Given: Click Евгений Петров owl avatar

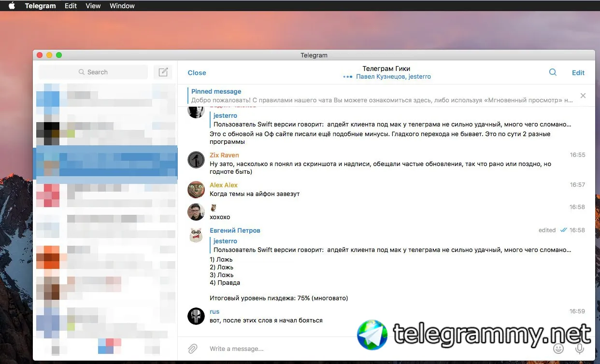Looking at the screenshot, I should 196,235.
